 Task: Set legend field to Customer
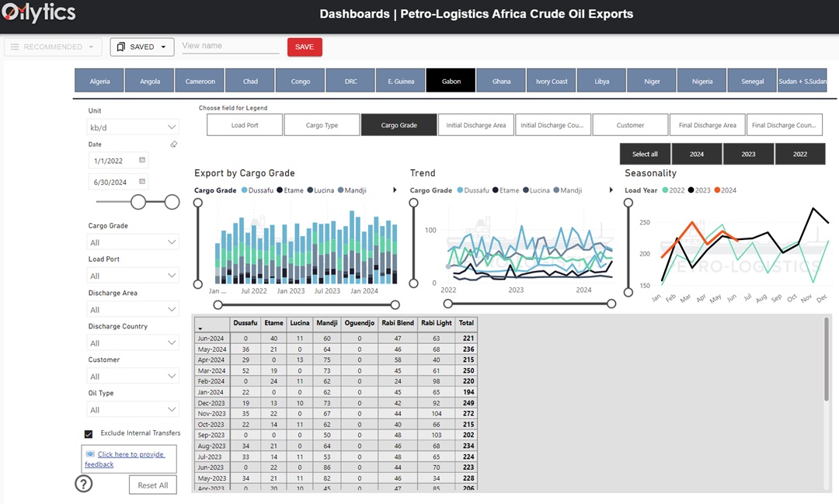630,125
